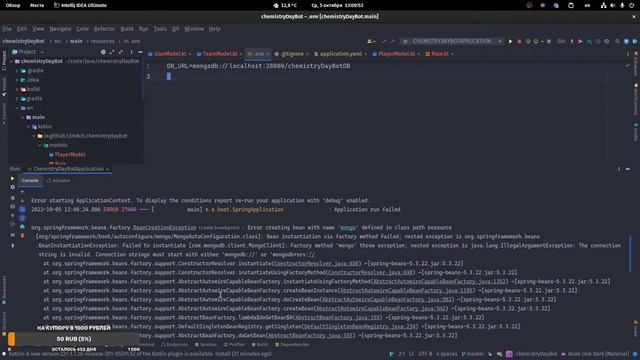Open the run configuration dropdown
The height and width of the screenshot is (360, 640).
click(x=452, y=41)
